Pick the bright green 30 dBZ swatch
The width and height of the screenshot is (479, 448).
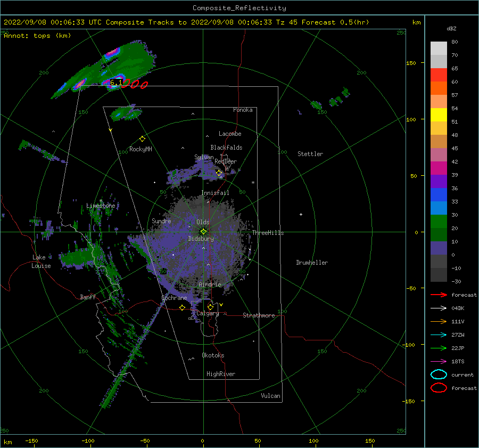439,222
